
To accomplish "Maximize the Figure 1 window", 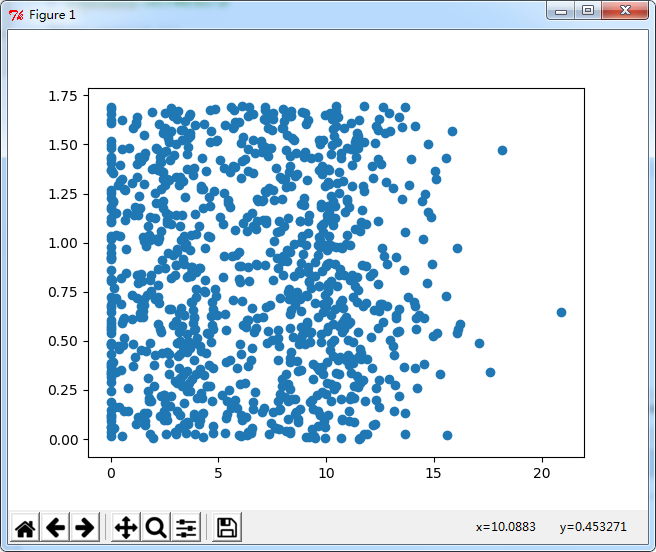I will pyautogui.click(x=588, y=11).
